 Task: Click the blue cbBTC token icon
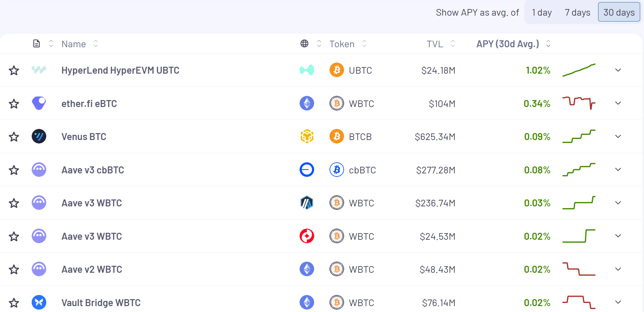337,170
